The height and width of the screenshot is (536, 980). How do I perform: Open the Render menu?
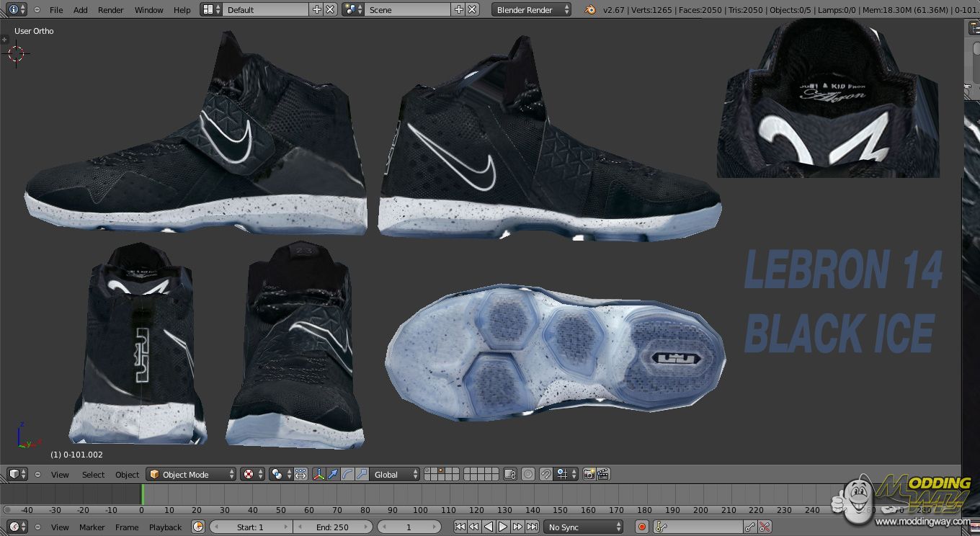tap(110, 9)
